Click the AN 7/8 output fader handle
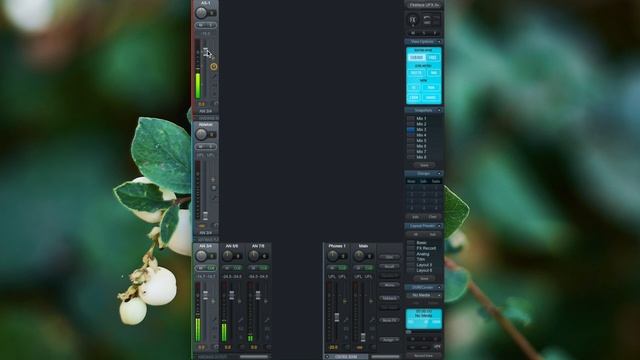640x360 pixels. (x=258, y=295)
